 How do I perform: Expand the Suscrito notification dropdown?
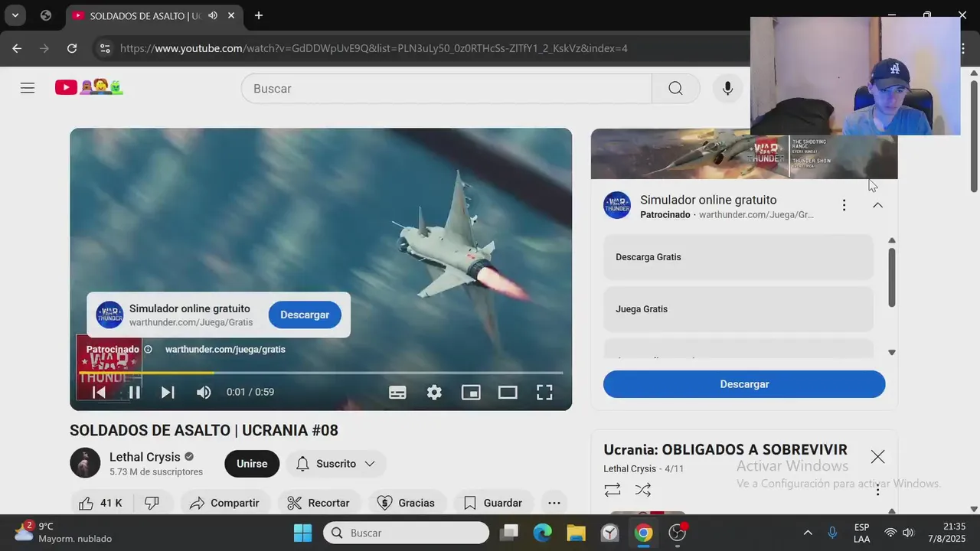[336, 464]
